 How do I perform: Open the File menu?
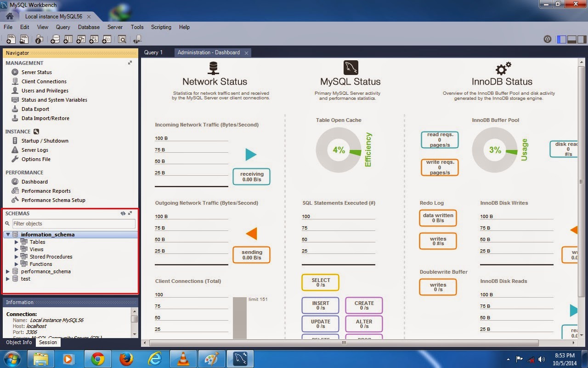[x=8, y=27]
